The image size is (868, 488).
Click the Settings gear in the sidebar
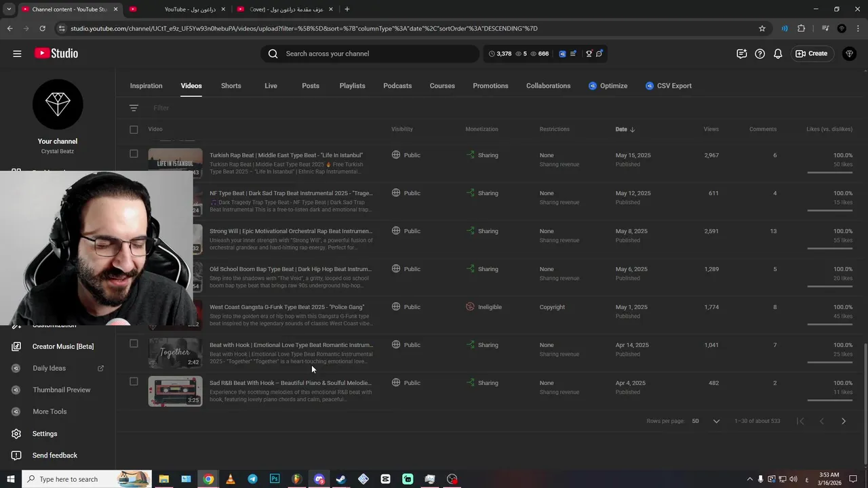(16, 434)
